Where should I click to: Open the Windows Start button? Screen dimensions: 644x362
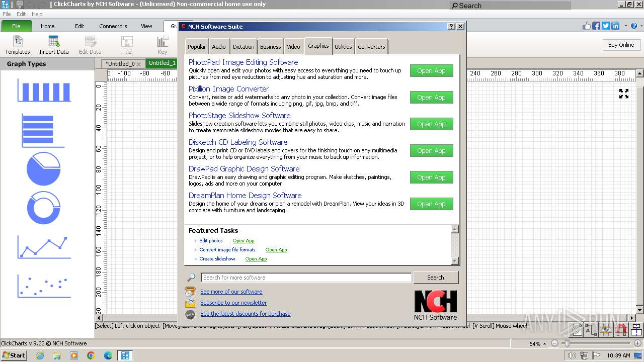(x=14, y=355)
